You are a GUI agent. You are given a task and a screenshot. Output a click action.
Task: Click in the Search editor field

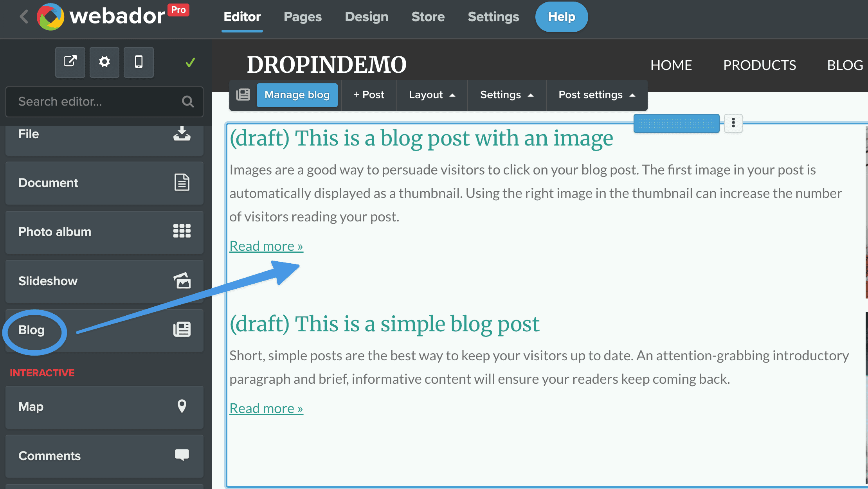click(x=104, y=102)
